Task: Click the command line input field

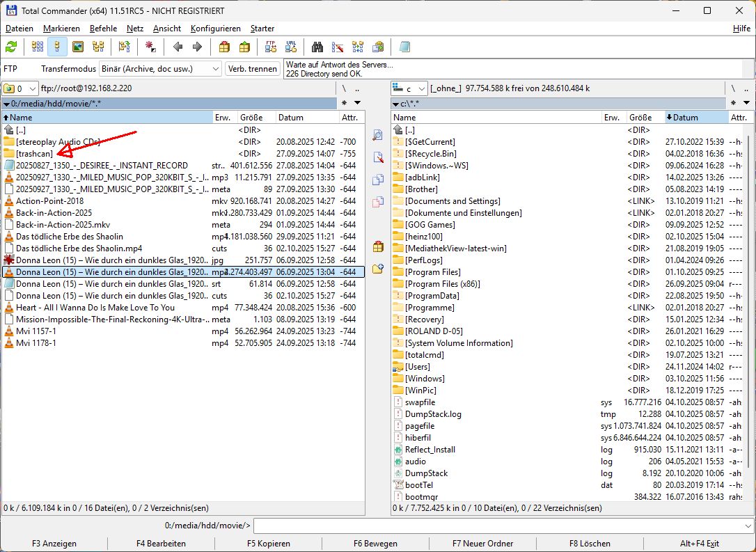Action: tap(500, 526)
